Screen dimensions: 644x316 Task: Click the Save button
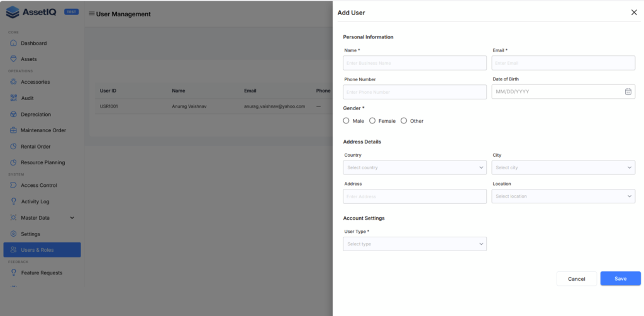coord(620,279)
